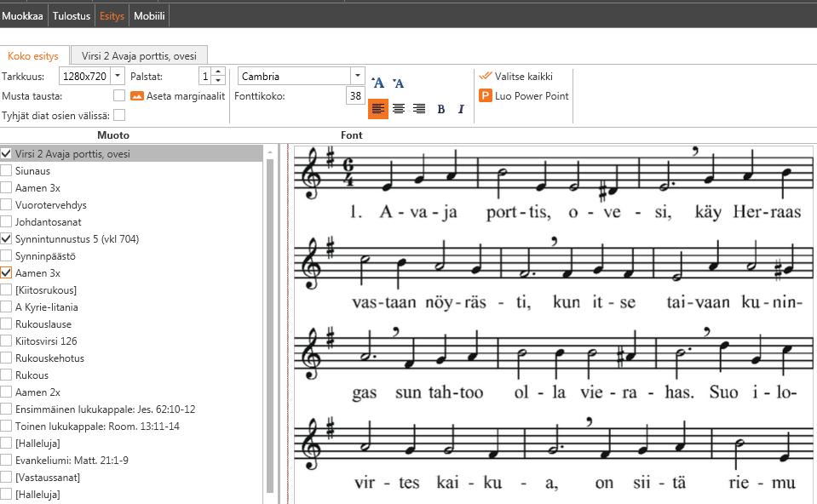Open the Muokkaa tab
817x504 pixels.
(x=22, y=15)
